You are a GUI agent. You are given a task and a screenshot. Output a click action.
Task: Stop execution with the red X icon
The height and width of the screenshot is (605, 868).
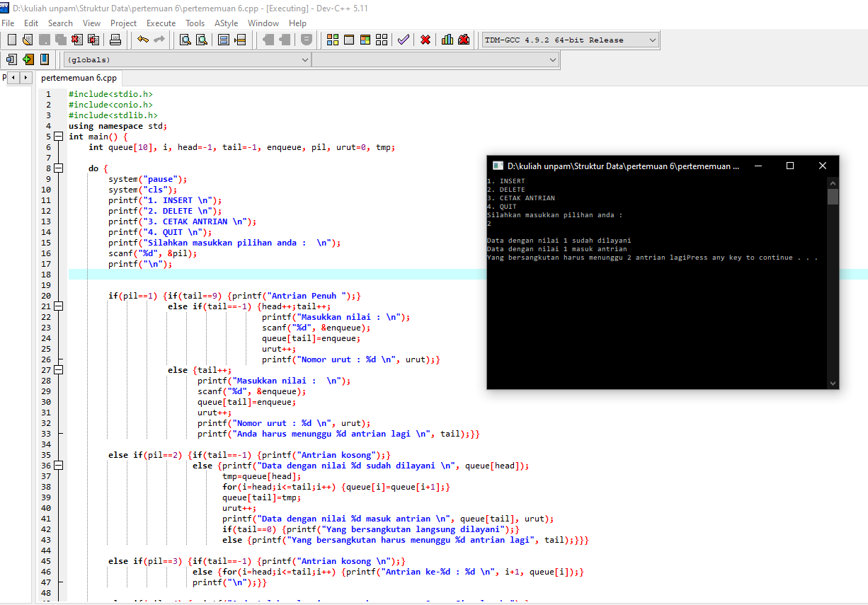click(426, 40)
